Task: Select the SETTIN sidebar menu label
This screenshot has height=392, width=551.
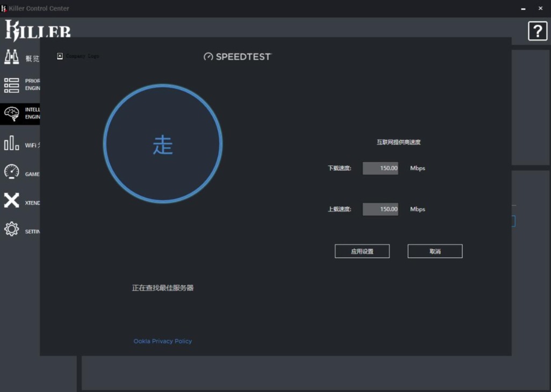Action: [x=32, y=231]
